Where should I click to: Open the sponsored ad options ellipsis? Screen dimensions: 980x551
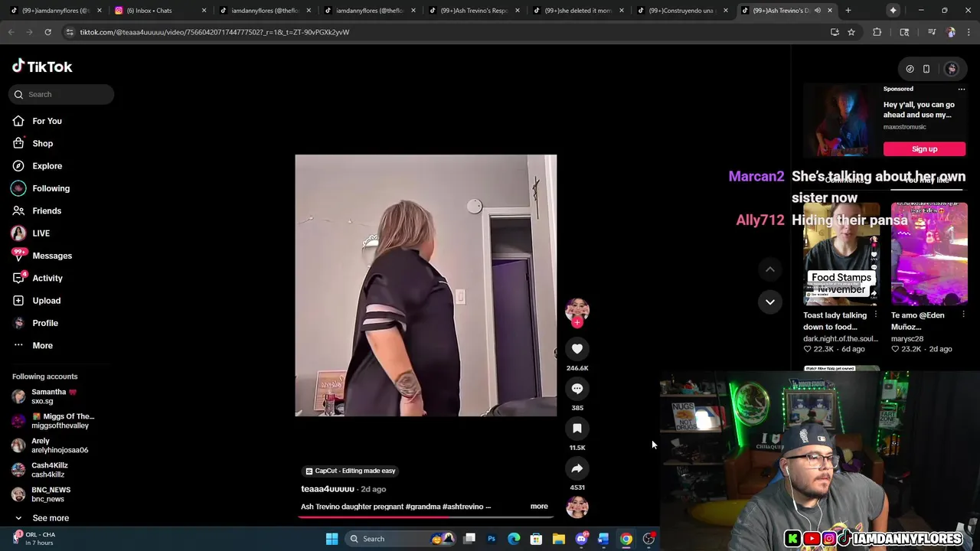[x=962, y=89]
